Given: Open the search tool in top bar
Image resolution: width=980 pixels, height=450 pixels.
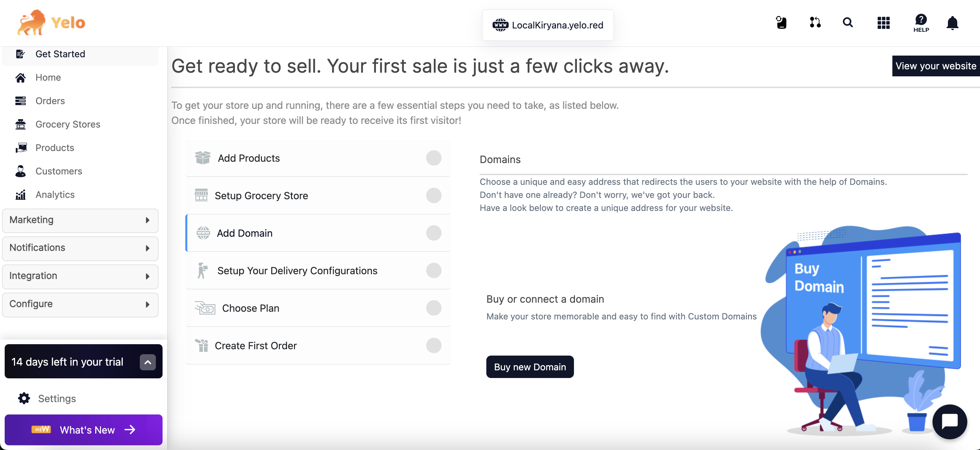Looking at the screenshot, I should pyautogui.click(x=848, y=22).
